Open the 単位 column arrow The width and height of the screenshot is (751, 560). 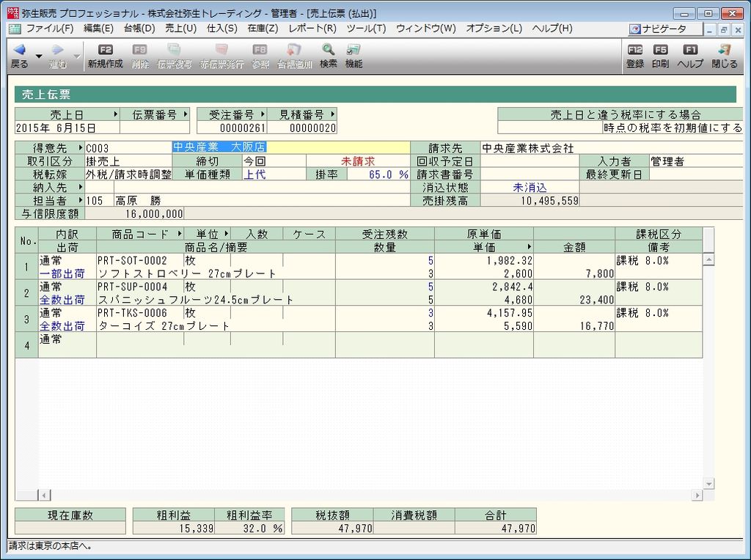[226, 234]
